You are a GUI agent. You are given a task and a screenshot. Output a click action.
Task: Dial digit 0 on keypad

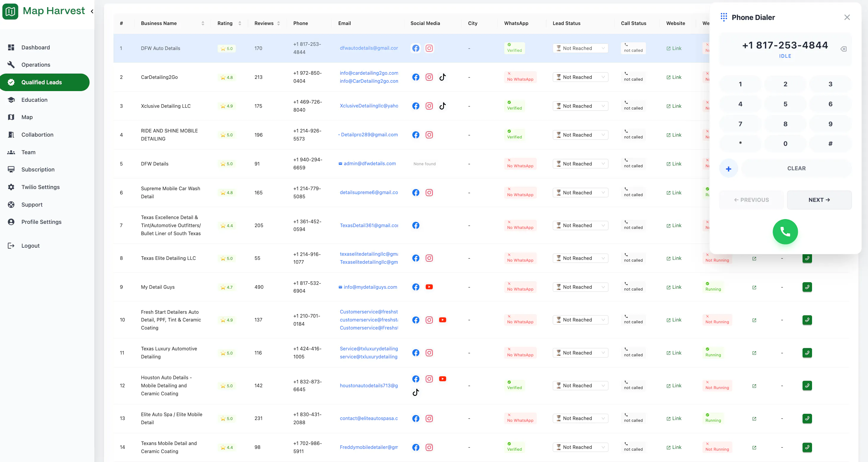(x=785, y=144)
